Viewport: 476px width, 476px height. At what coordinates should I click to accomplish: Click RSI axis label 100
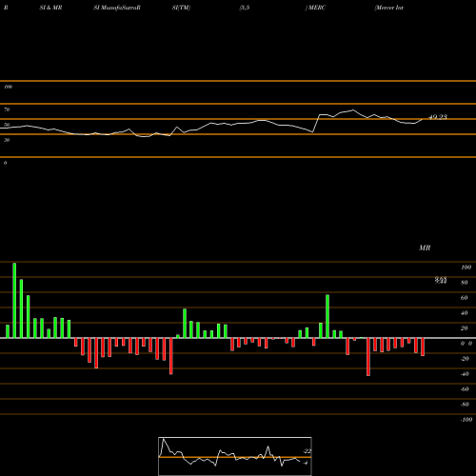tap(9, 87)
